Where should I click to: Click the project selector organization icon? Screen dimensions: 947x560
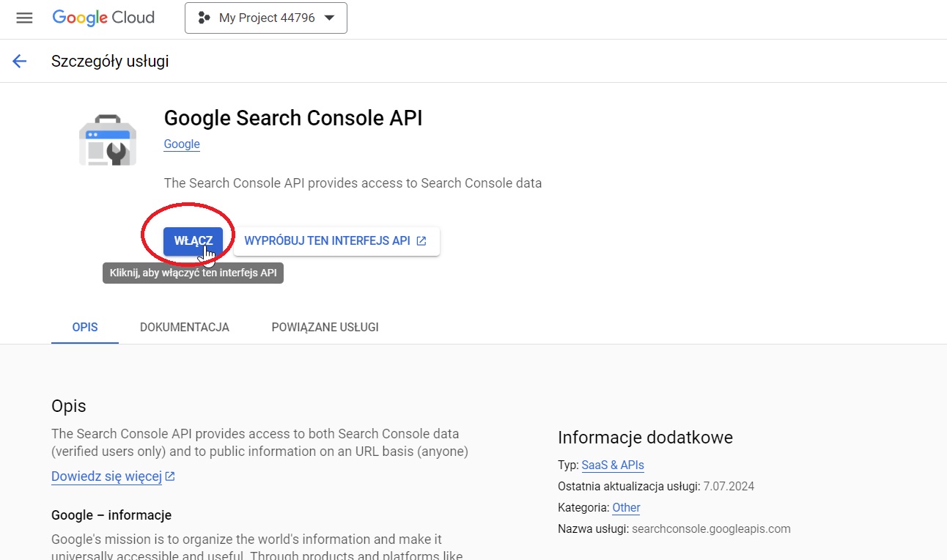(202, 18)
